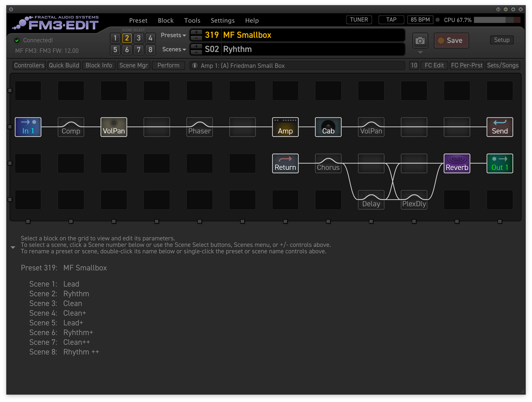Switch to scene 1 button
Screen dimensions: 532x402
tap(115, 38)
